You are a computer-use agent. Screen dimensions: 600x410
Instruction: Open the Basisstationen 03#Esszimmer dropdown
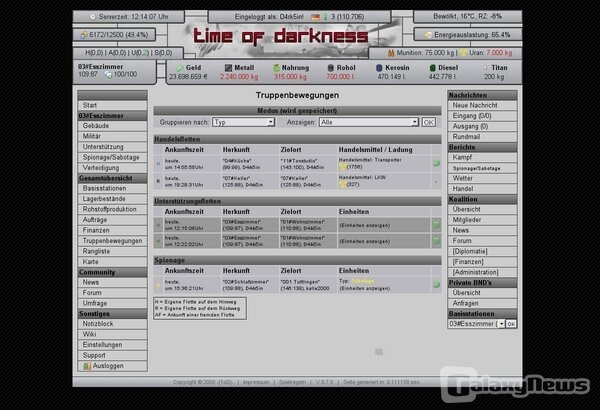476,324
